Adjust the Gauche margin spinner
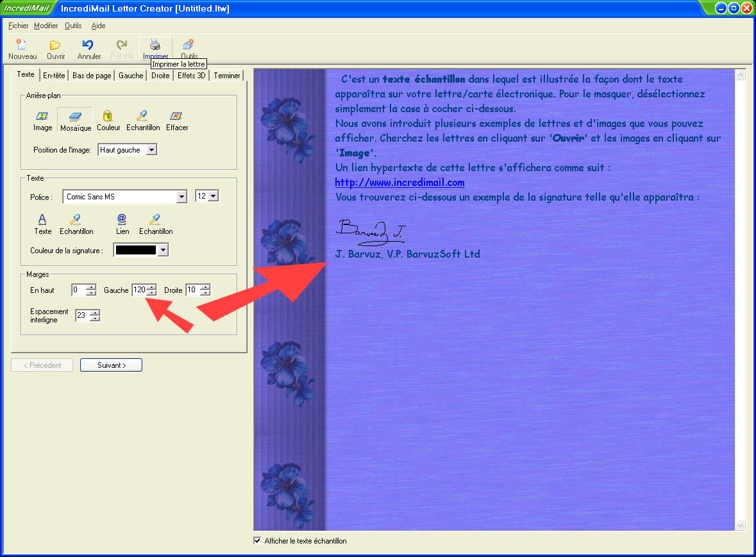The image size is (756, 557). click(152, 290)
